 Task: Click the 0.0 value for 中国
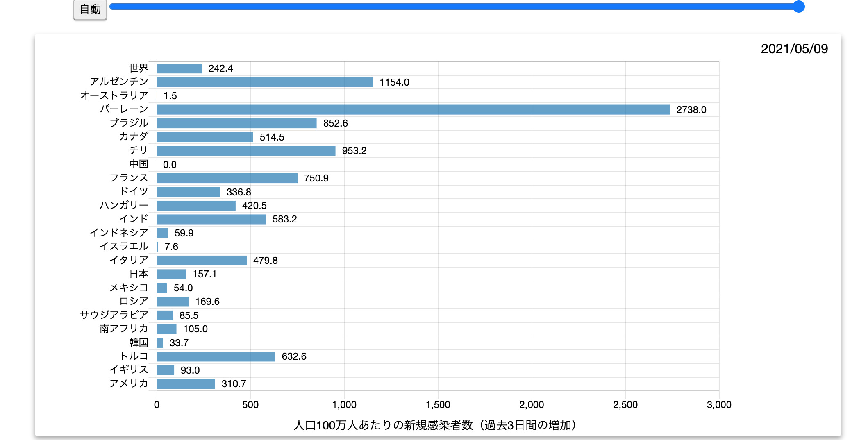pos(170,165)
